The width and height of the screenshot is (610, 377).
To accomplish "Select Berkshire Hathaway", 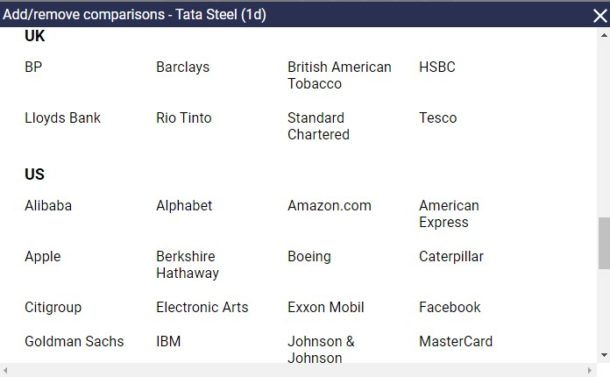I will 188,264.
